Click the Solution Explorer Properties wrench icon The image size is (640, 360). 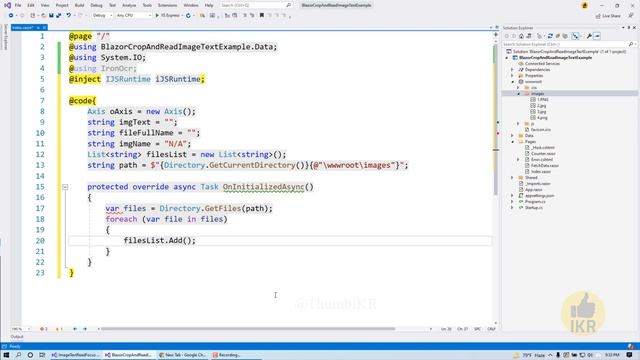click(589, 36)
